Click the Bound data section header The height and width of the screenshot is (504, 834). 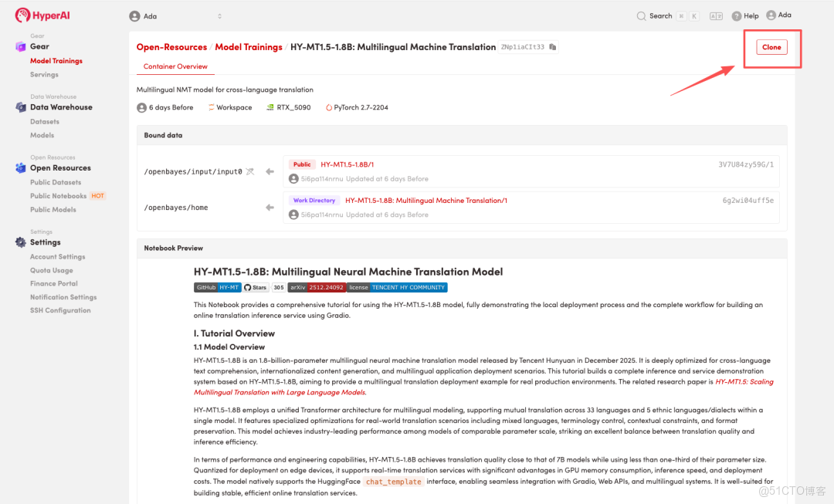tap(462, 135)
